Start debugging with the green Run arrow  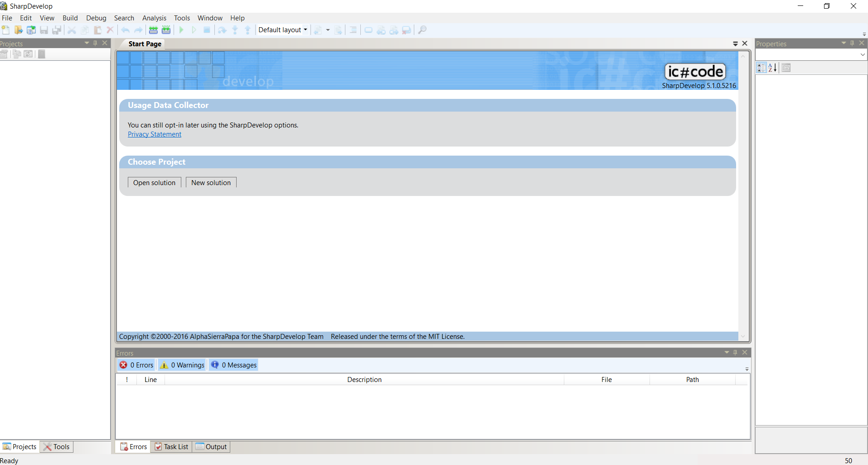click(181, 29)
